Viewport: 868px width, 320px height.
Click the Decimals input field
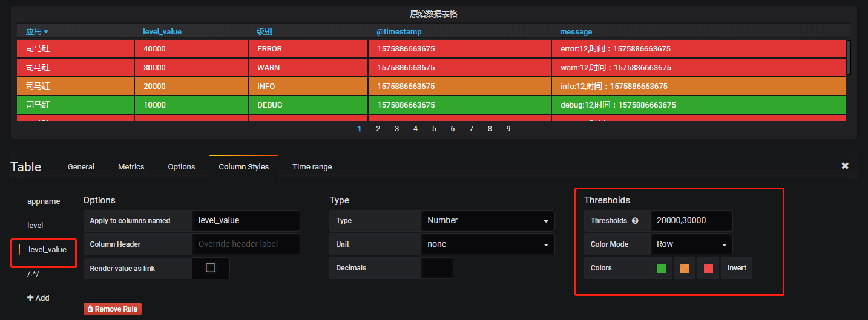tap(436, 268)
